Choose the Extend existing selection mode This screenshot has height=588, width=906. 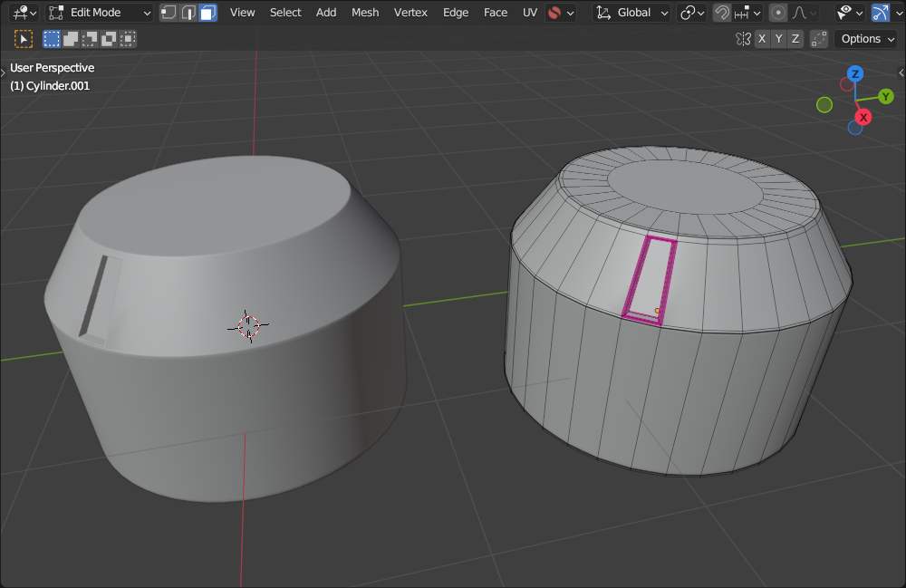tap(71, 39)
